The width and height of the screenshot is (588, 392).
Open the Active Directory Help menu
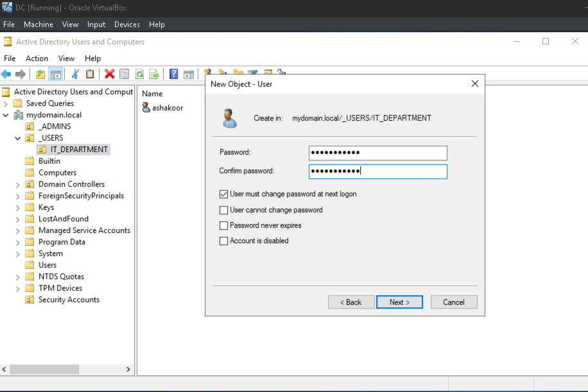tap(92, 58)
